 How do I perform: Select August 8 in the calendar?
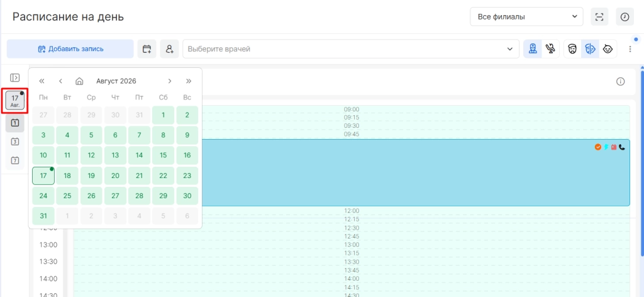164,135
